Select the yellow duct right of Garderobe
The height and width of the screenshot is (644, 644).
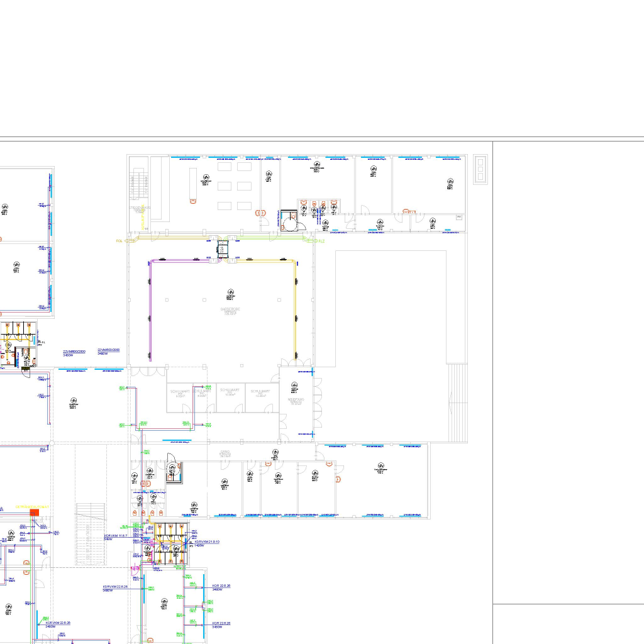[296, 308]
